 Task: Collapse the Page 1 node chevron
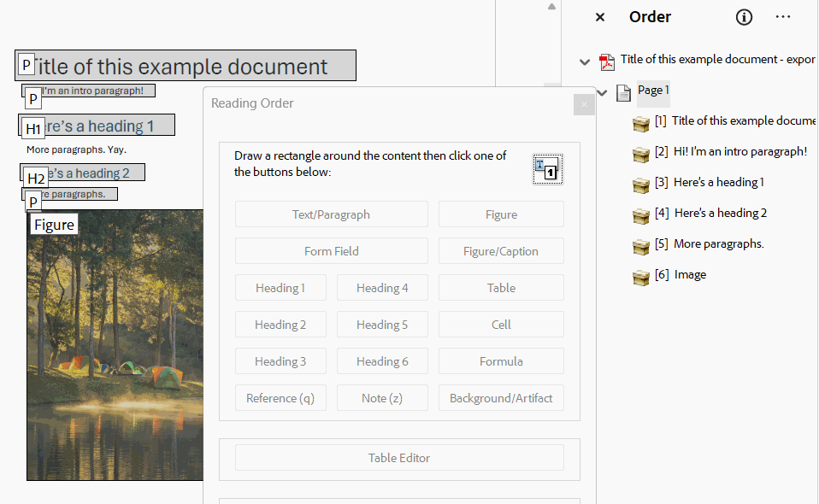(602, 93)
